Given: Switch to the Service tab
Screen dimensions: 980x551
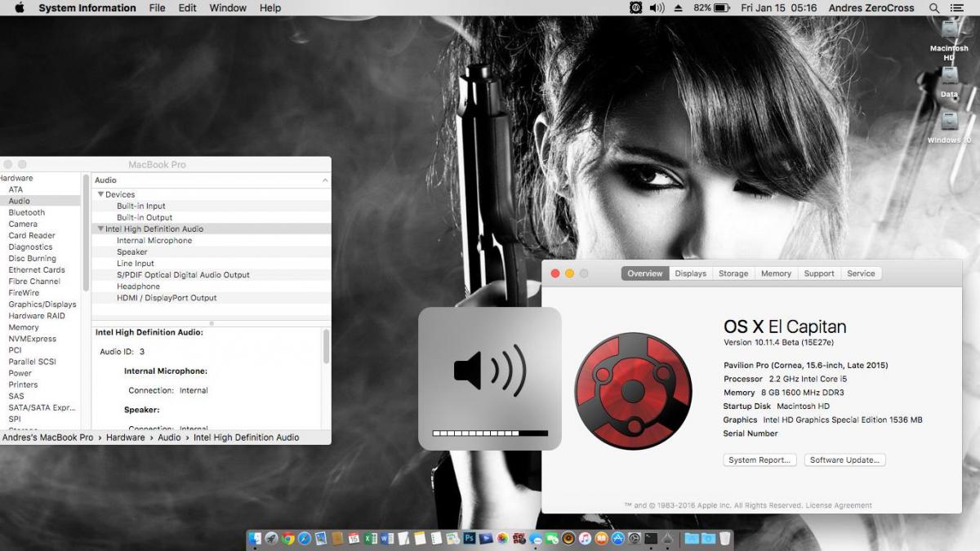Looking at the screenshot, I should click(x=861, y=273).
